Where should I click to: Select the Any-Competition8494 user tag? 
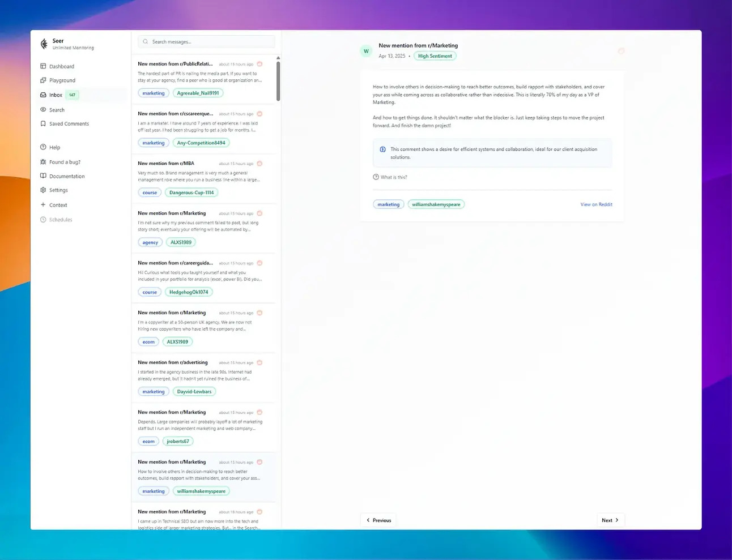point(201,143)
